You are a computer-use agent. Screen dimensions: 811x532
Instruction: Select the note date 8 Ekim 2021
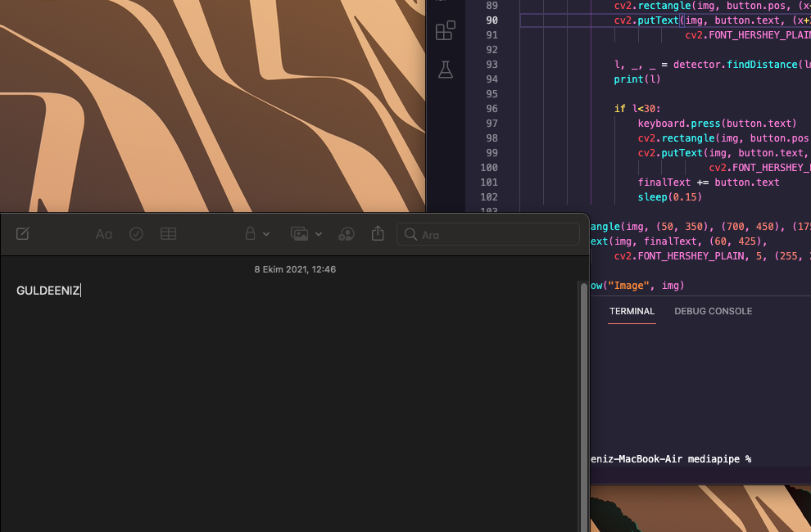[x=295, y=269]
